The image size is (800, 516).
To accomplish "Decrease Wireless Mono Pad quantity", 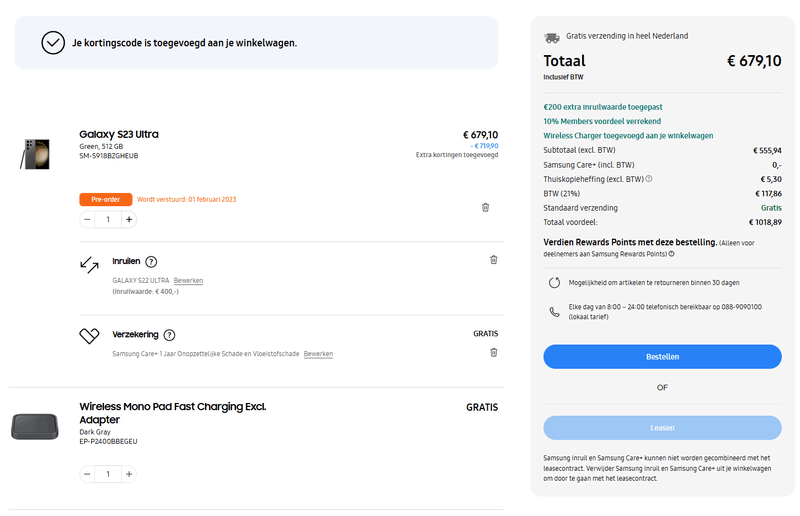I will 87,473.
